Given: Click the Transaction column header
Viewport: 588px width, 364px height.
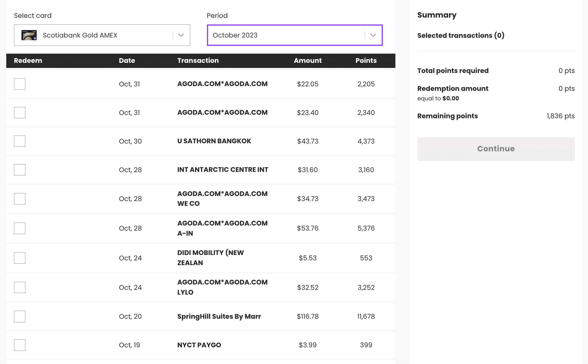Looking at the screenshot, I should pos(198,60).
